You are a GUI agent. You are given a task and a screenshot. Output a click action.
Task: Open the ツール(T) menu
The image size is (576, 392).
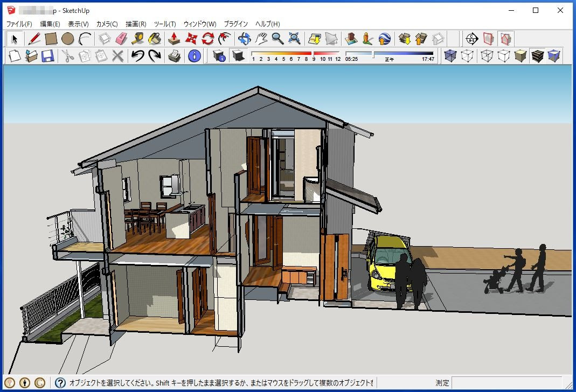[165, 24]
